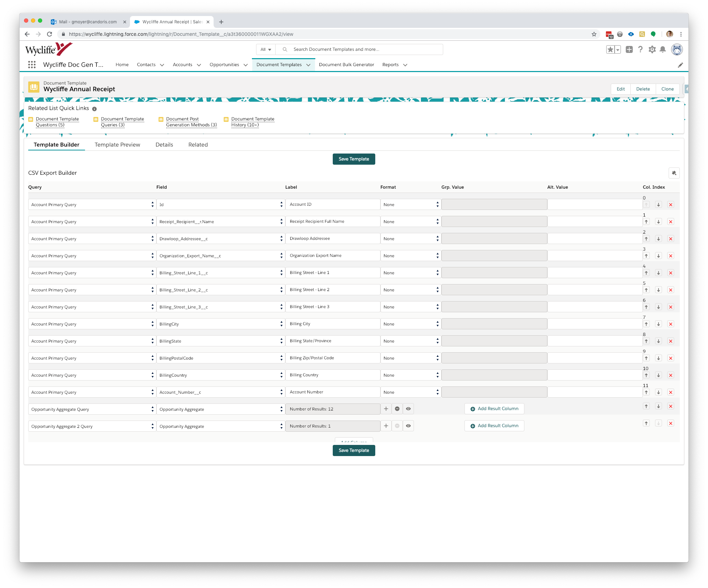Expand the Contacts nav menu chevron
708x588 pixels.
(x=162, y=65)
